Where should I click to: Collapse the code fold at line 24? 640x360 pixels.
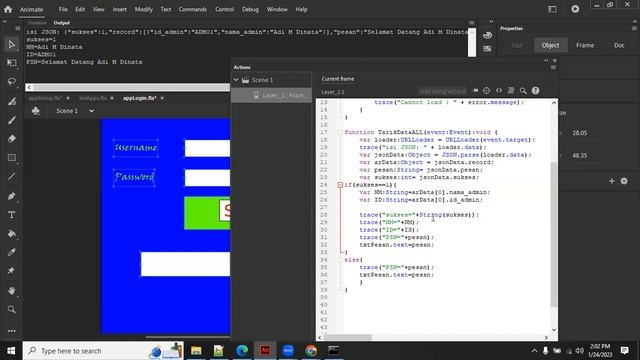pos(340,185)
